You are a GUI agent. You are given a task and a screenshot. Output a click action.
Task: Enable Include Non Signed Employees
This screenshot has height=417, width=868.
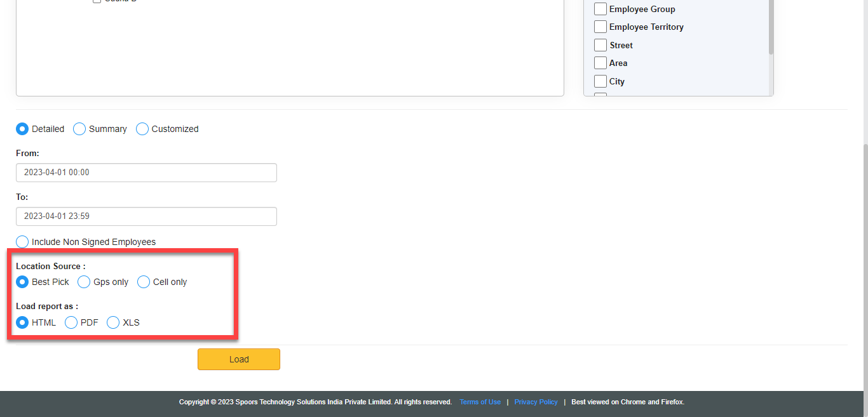coord(22,242)
